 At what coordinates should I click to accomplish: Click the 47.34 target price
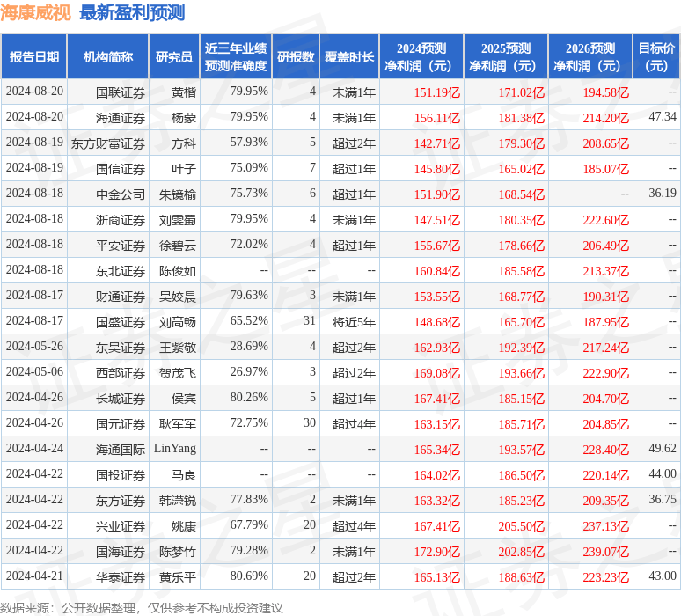click(x=663, y=116)
